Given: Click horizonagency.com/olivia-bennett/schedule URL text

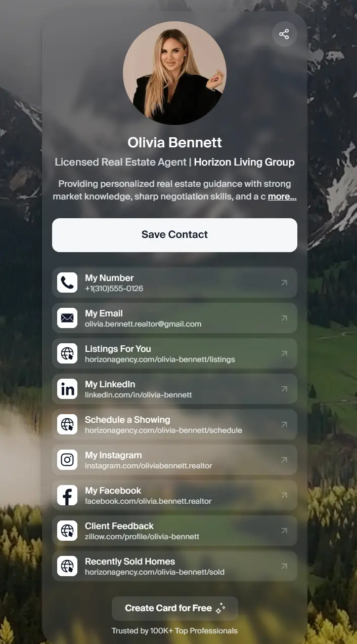Looking at the screenshot, I should tap(163, 430).
